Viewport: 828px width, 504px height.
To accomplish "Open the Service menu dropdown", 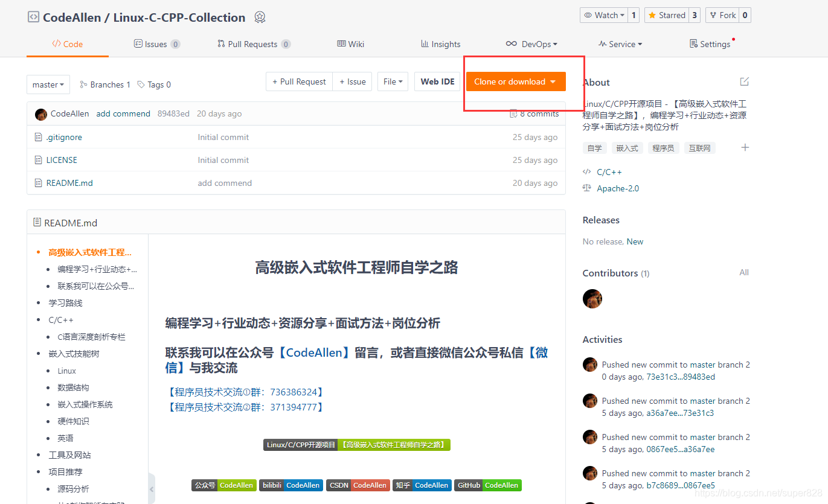I will click(x=620, y=44).
